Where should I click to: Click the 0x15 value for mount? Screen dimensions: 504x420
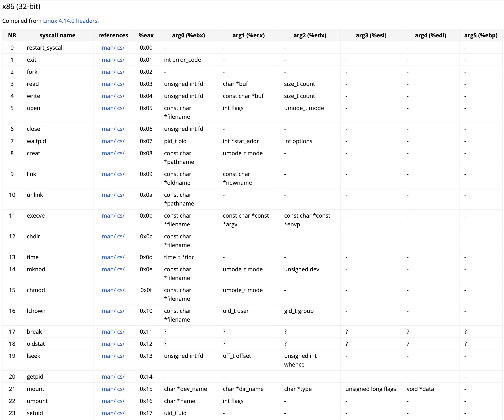coord(146,389)
